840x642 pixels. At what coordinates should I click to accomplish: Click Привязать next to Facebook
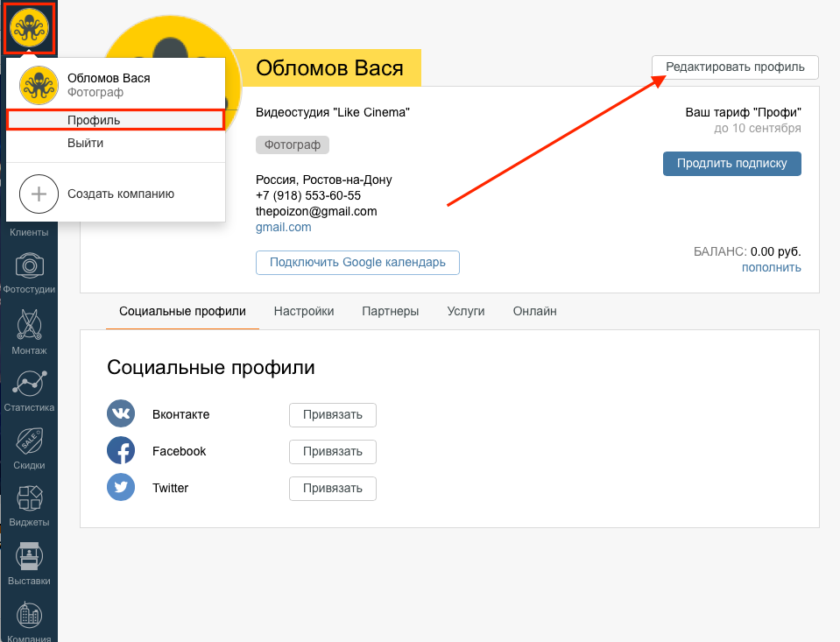(333, 452)
